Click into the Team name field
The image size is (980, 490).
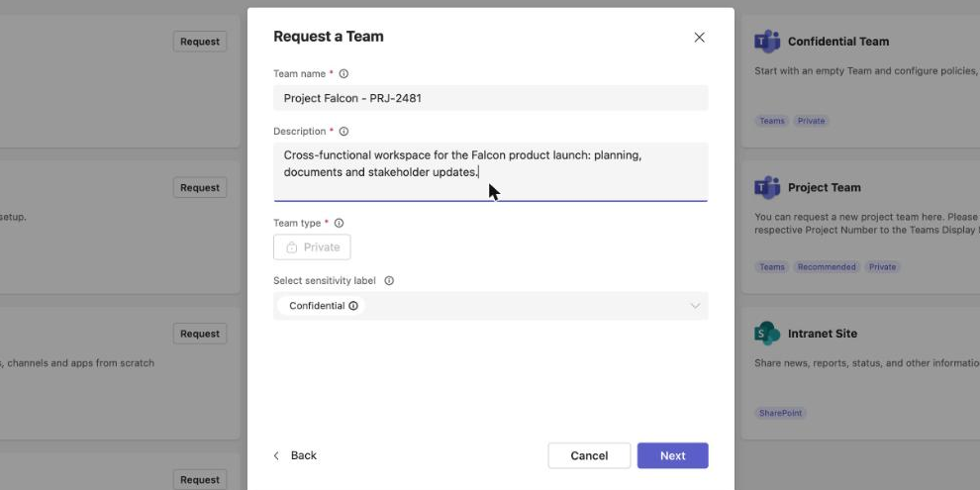point(491,98)
